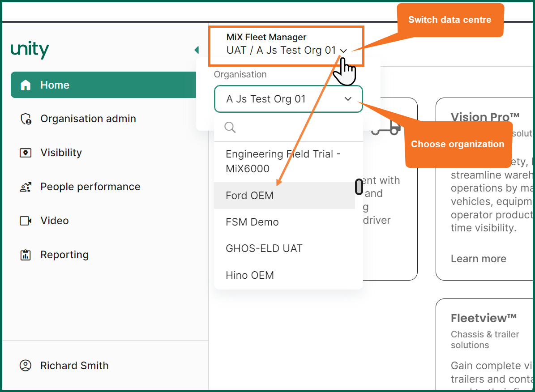
Task: Click the Visibility map pin icon
Action: pos(26,153)
